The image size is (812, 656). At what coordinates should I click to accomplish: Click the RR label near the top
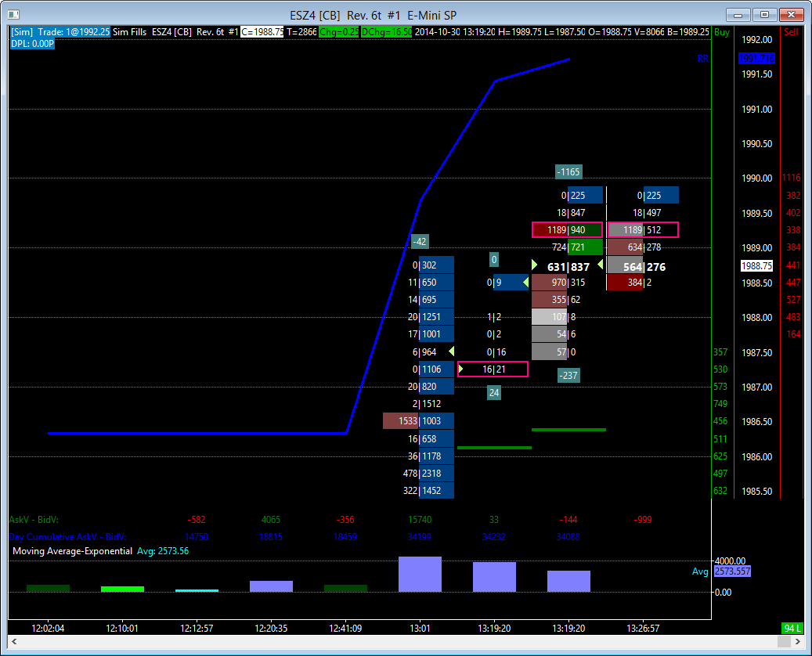(x=702, y=59)
